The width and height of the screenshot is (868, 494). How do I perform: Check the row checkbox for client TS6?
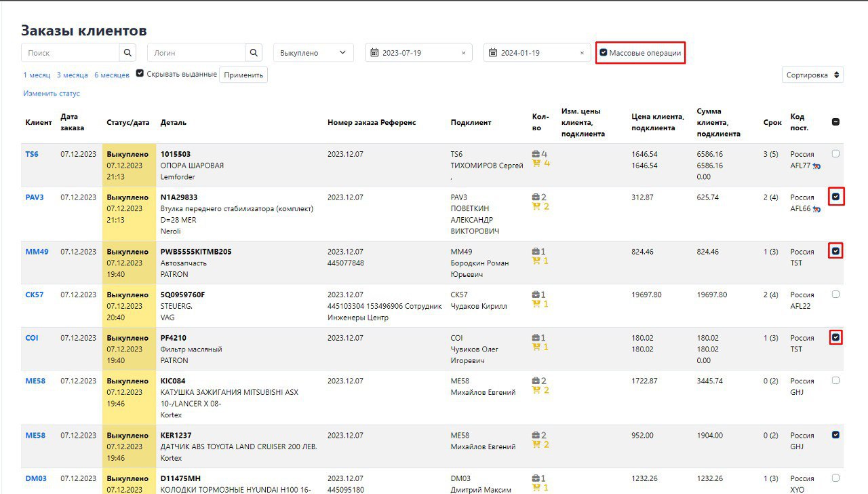pyautogui.click(x=835, y=153)
